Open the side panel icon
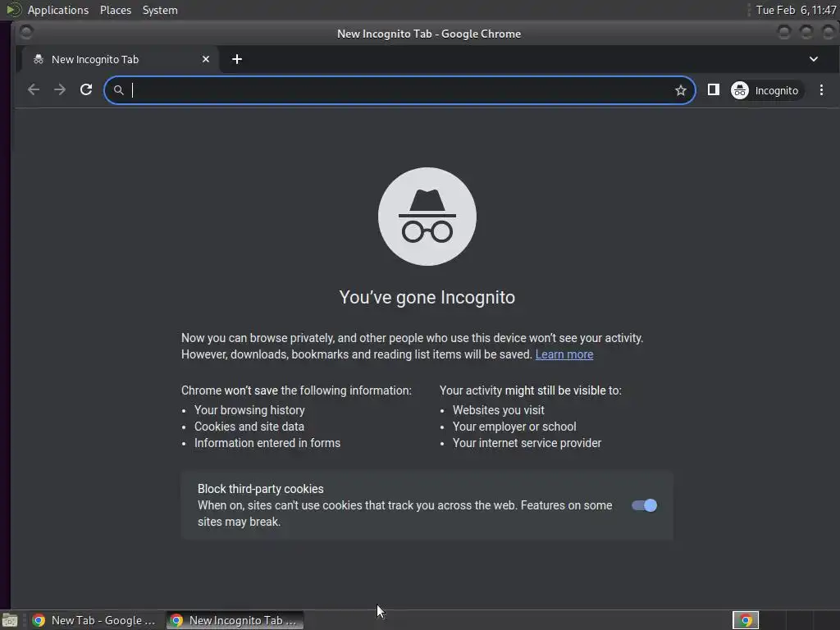This screenshot has height=630, width=840. tap(713, 90)
